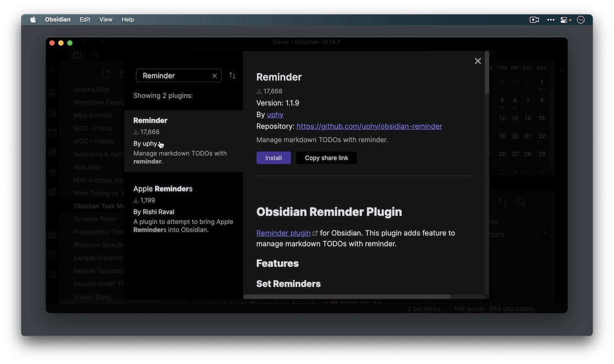The image size is (614, 364).
Task: Select the Apple Reminders plugin result
Action: tap(184, 209)
